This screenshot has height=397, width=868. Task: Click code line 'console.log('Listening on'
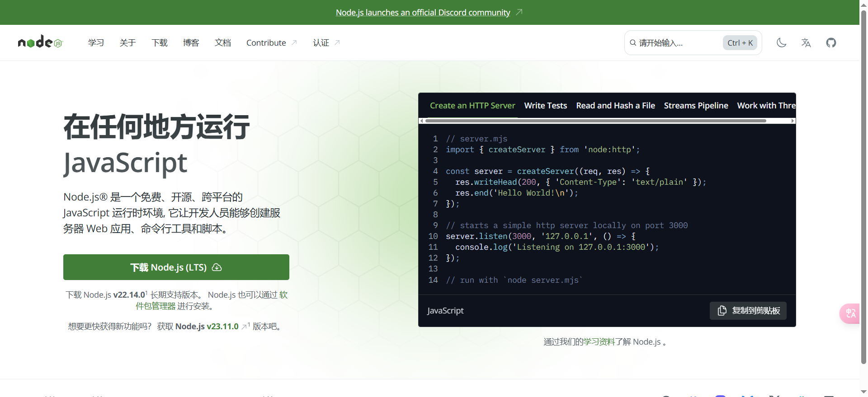tap(557, 247)
